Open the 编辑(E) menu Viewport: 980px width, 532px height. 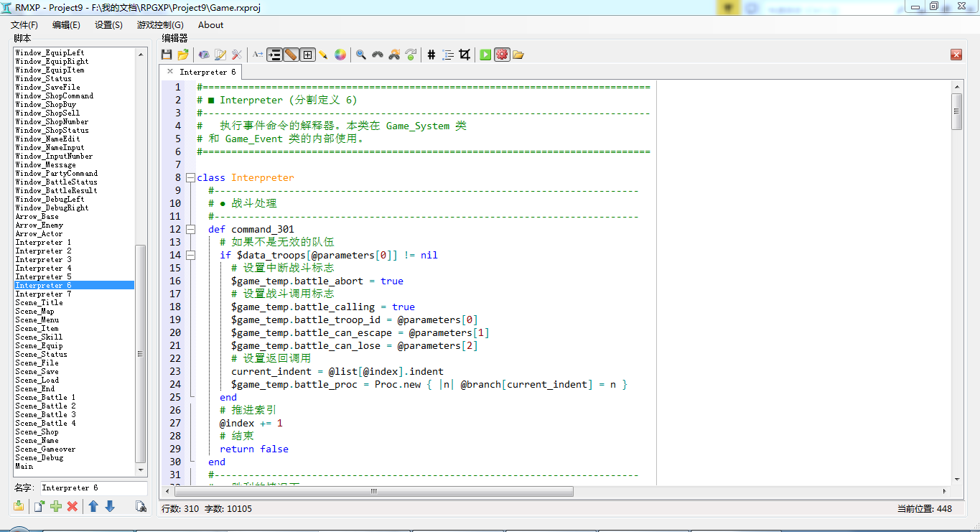66,24
